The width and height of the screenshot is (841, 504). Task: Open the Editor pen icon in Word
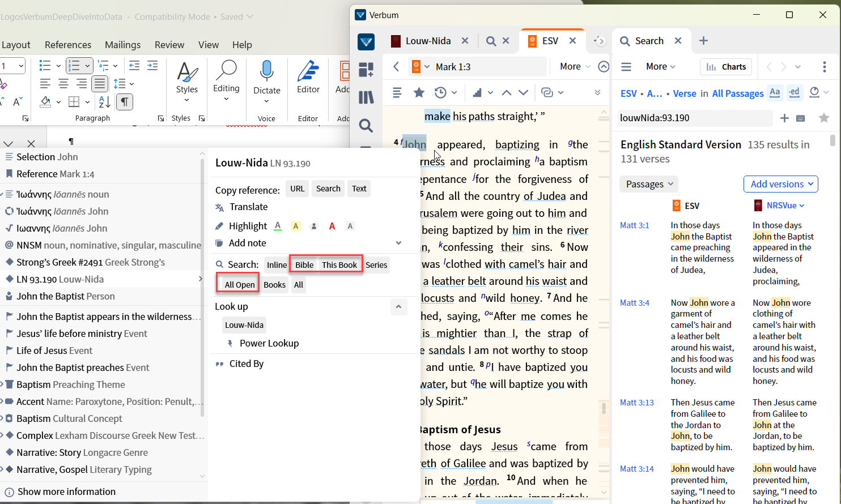pos(308,71)
